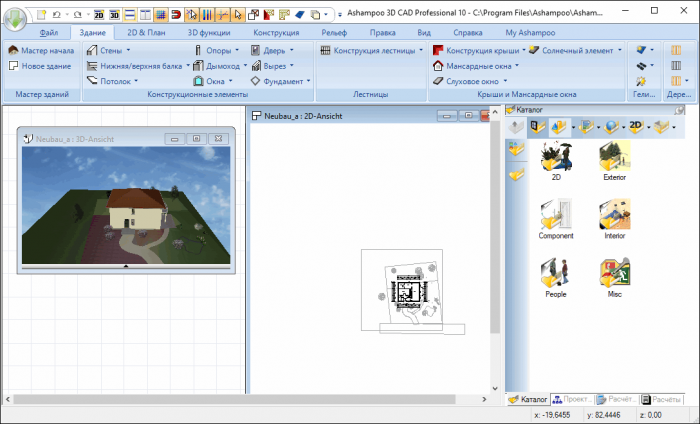Viewport: 700px width, 424px height.
Task: Switch to the Рельеф ribbon tab
Action: (334, 32)
